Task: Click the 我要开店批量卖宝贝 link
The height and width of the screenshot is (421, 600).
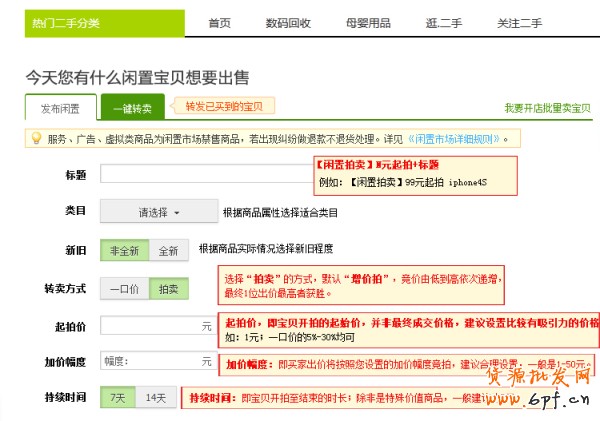Action: tap(547, 108)
